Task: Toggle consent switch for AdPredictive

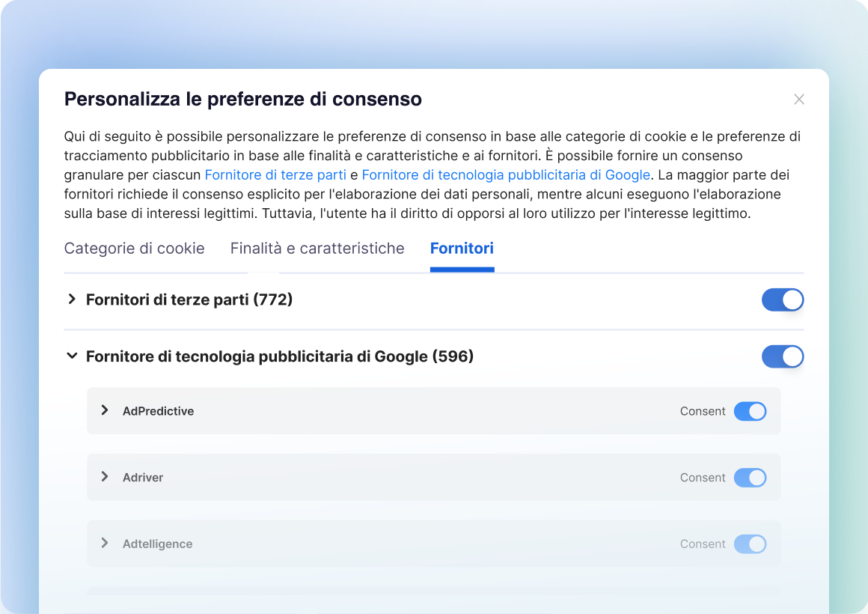Action: coord(750,411)
